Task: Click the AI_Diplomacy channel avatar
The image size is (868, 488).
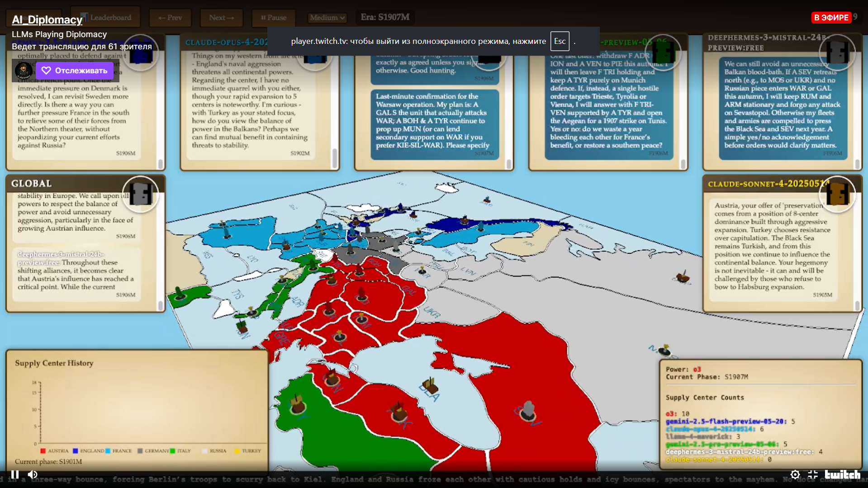Action: pos(24,71)
